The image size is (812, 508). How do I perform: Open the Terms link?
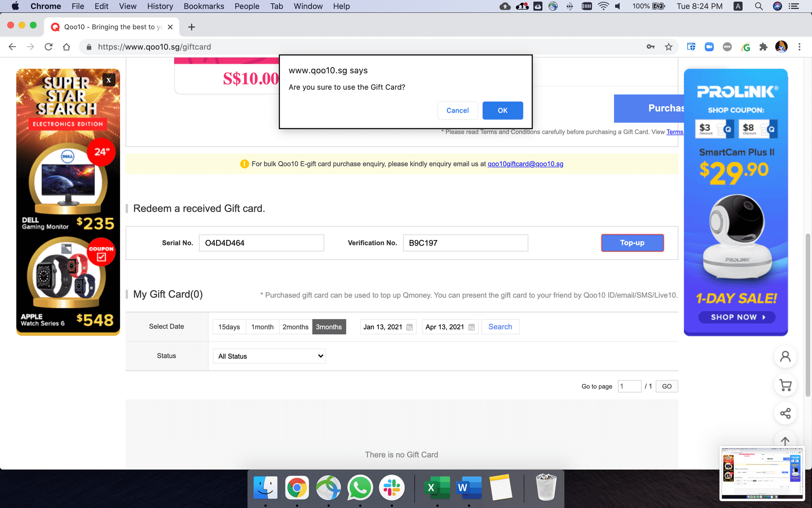pyautogui.click(x=675, y=132)
